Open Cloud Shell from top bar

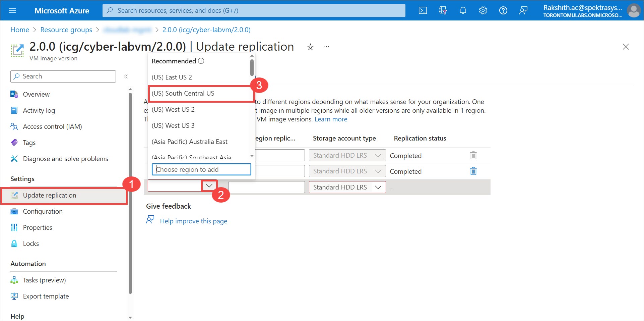[x=423, y=10]
